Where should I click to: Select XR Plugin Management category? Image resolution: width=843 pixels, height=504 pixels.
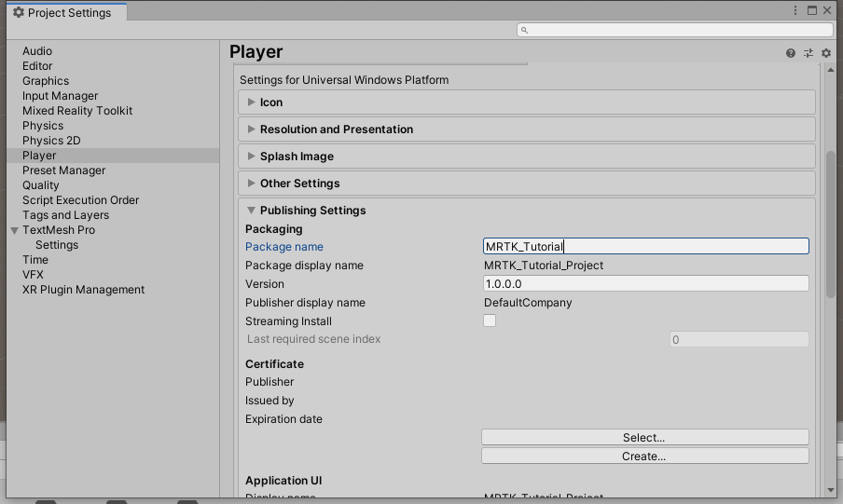pos(83,290)
